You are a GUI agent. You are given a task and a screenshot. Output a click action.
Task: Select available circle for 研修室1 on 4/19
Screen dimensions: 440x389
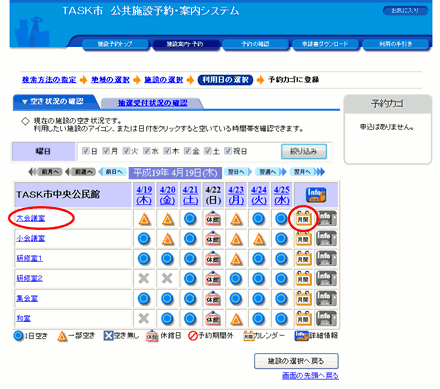pos(144,259)
